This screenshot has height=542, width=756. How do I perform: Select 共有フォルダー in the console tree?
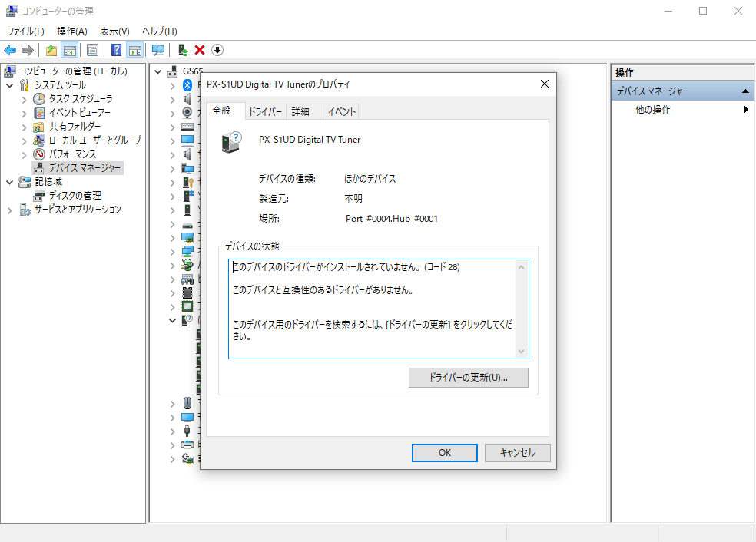click(75, 127)
